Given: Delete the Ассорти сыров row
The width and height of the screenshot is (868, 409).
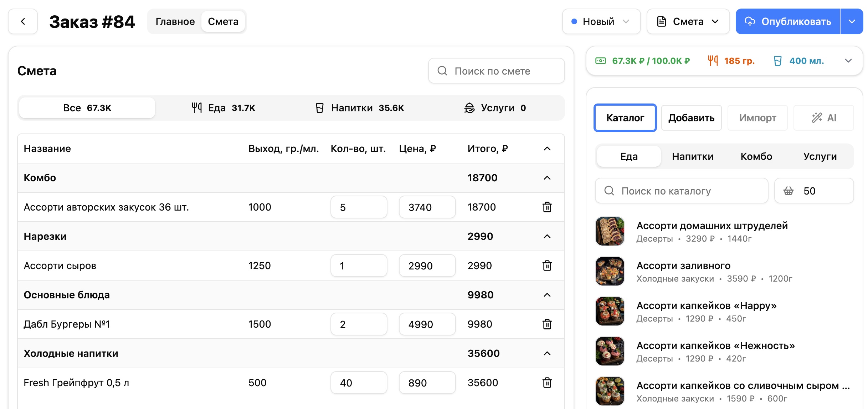Looking at the screenshot, I should (x=547, y=266).
